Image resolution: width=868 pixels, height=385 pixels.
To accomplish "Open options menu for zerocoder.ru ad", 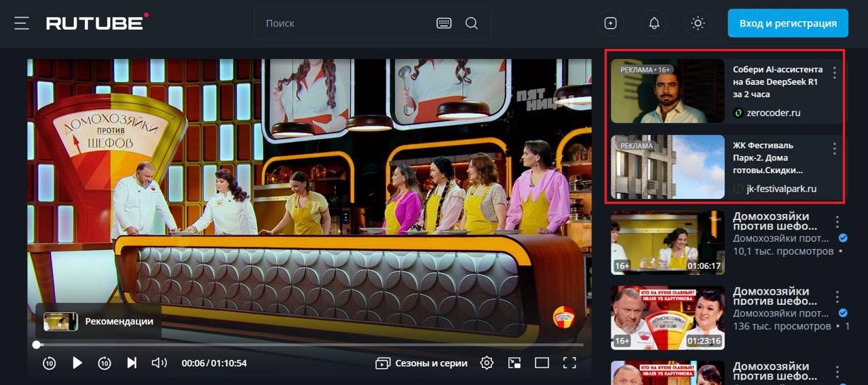I will click(835, 73).
